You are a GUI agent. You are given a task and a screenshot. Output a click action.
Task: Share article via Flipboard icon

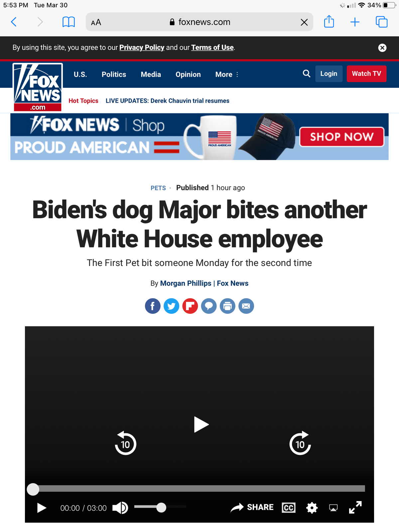click(190, 306)
